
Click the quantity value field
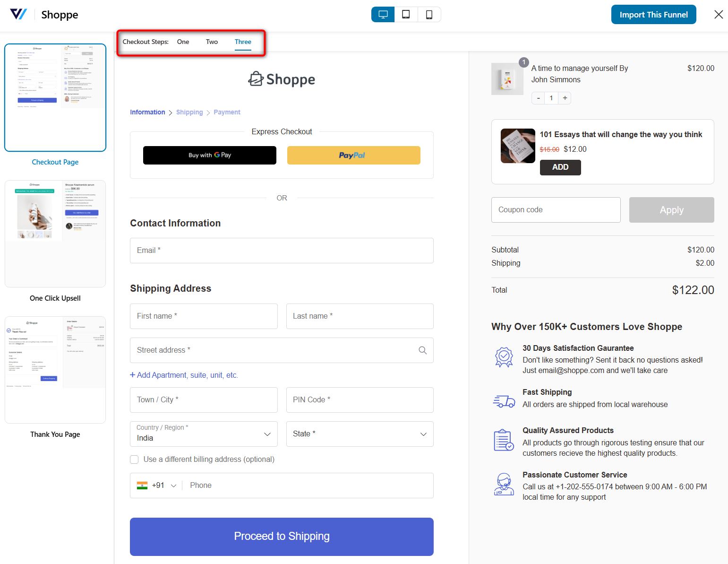point(551,98)
